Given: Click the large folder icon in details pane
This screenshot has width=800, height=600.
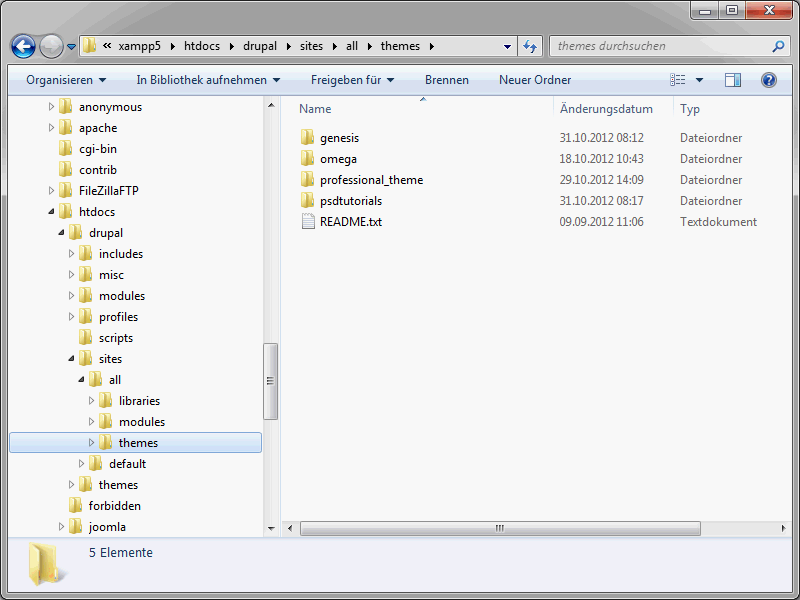Looking at the screenshot, I should tap(47, 563).
